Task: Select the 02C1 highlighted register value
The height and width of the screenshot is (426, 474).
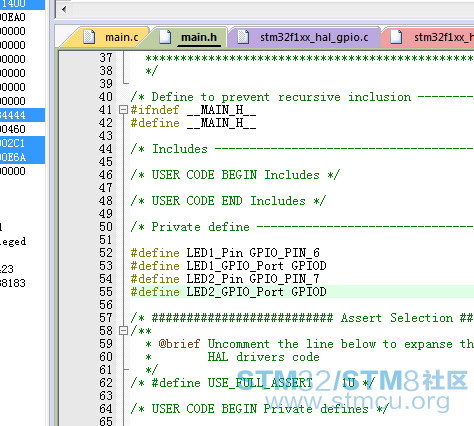Action: pyautogui.click(x=22, y=143)
